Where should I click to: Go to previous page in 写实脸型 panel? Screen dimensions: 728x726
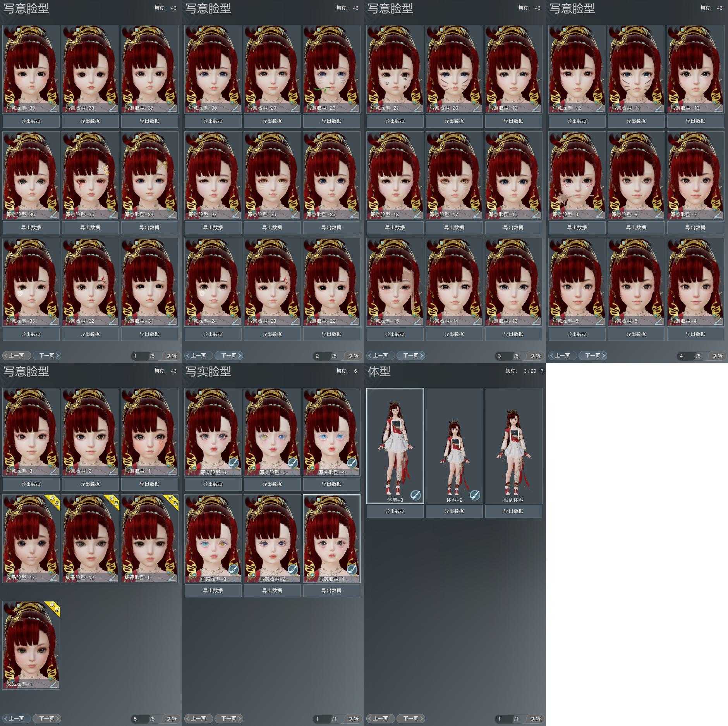coord(198,719)
